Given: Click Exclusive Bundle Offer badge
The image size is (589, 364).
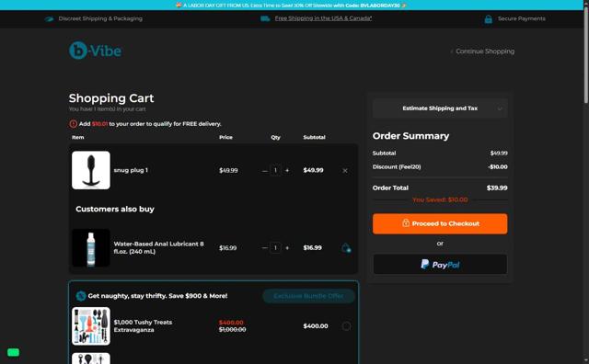Looking at the screenshot, I should click(308, 296).
